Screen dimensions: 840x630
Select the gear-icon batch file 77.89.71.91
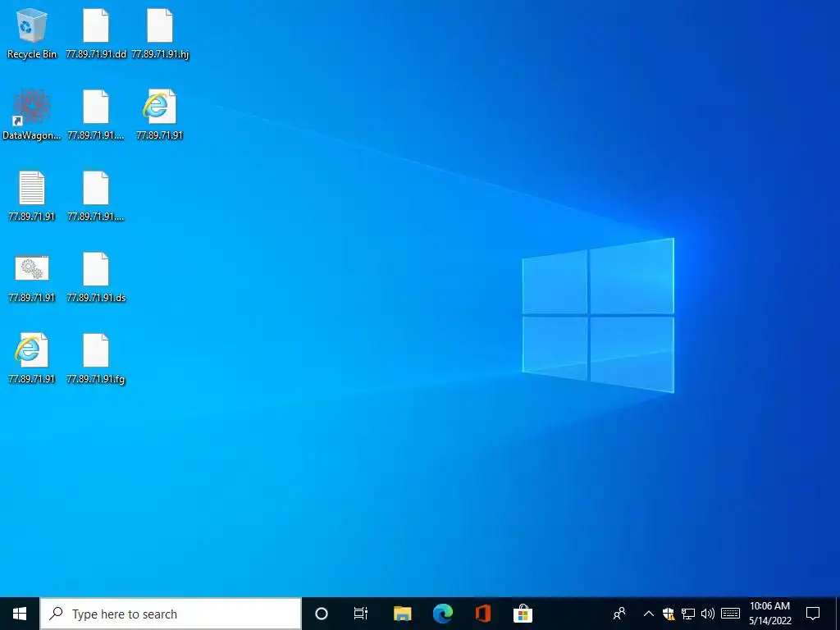point(32,277)
